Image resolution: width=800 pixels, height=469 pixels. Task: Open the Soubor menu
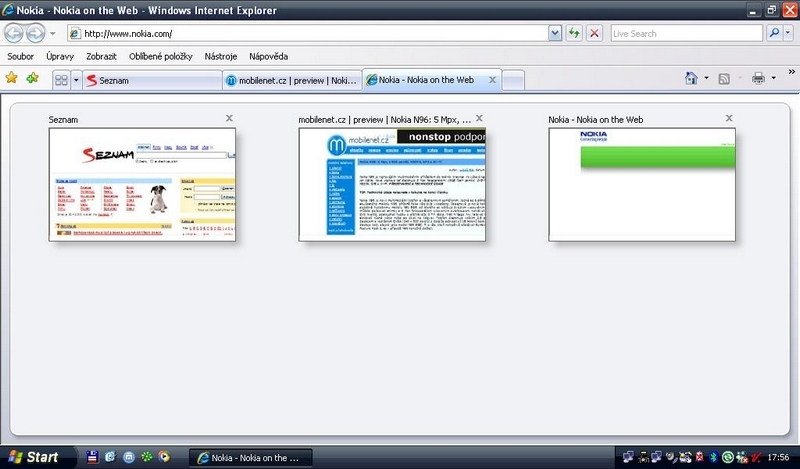coord(22,56)
